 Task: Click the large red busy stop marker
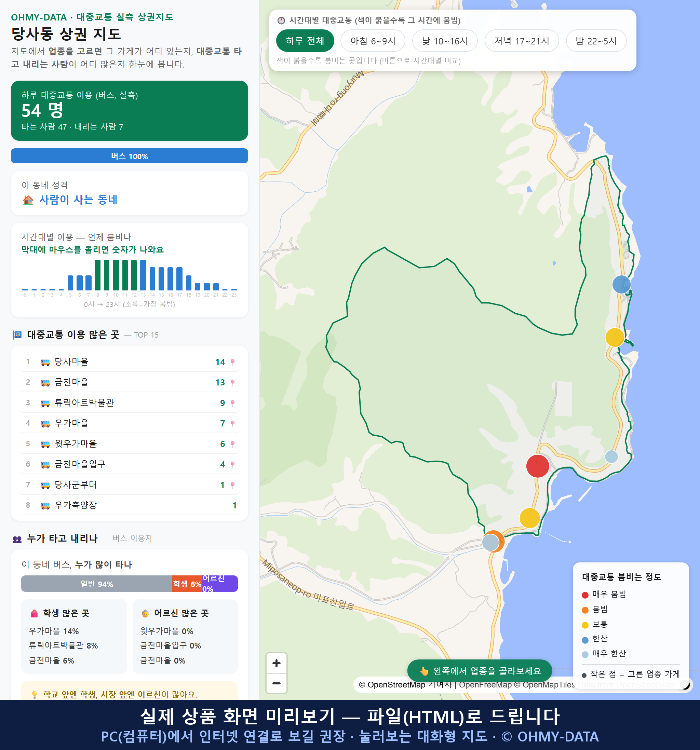tap(537, 466)
